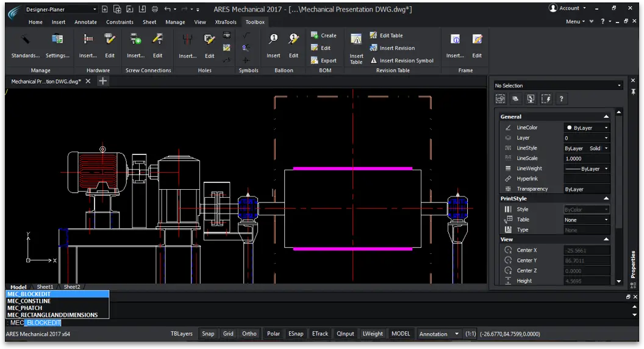Click the Hardware Insert icon
The image size is (644, 349).
[x=88, y=40]
